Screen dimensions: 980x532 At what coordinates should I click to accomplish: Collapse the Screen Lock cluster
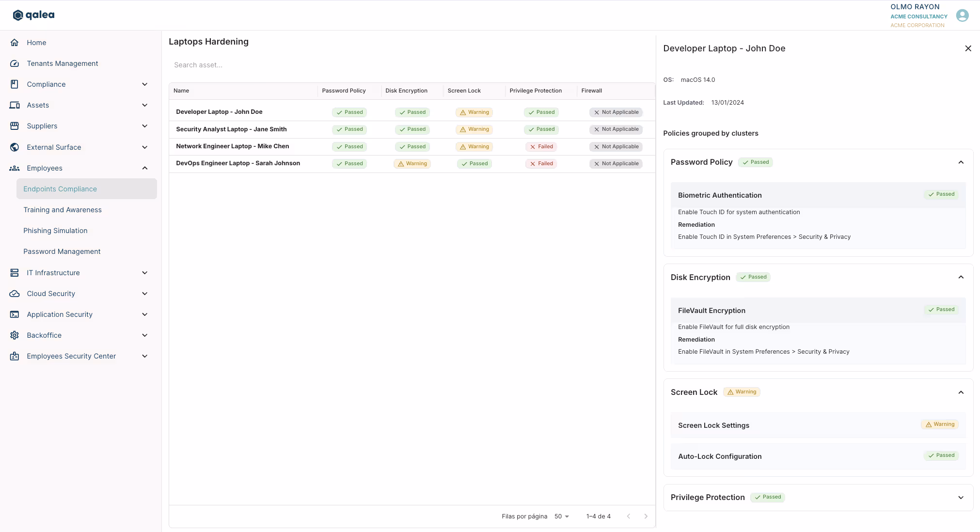point(961,392)
